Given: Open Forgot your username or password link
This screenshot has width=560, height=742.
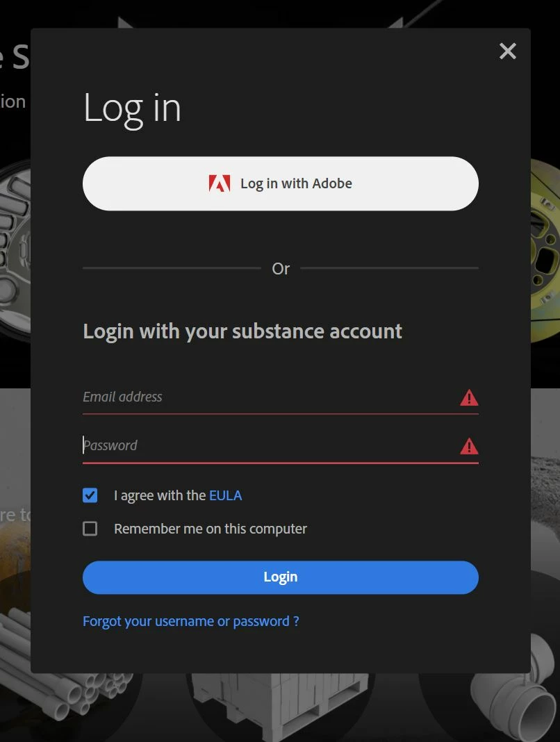Looking at the screenshot, I should [191, 621].
